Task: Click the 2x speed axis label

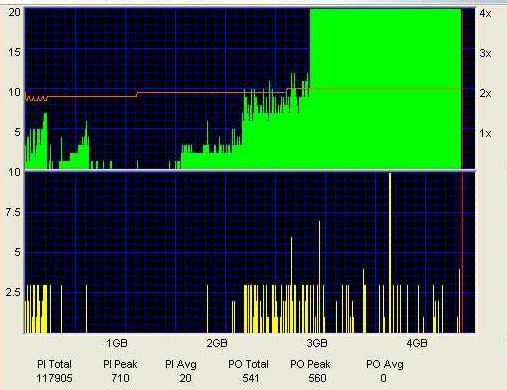Action: [485, 93]
